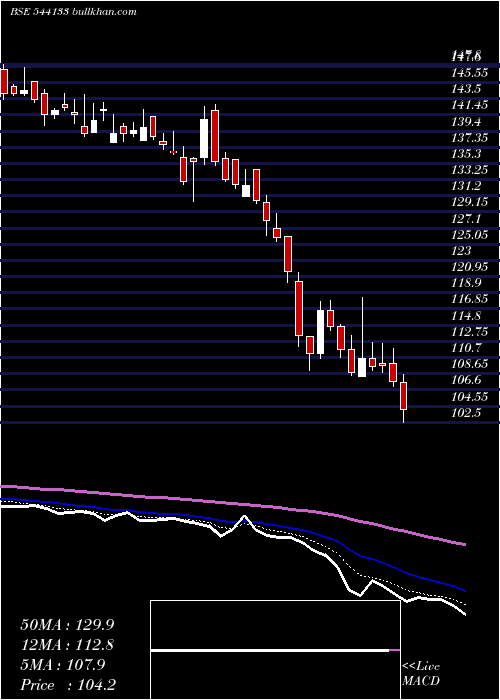Screen dimensions: 500x700
Task: Click the 106.6 price axis label
Action: click(x=466, y=380)
